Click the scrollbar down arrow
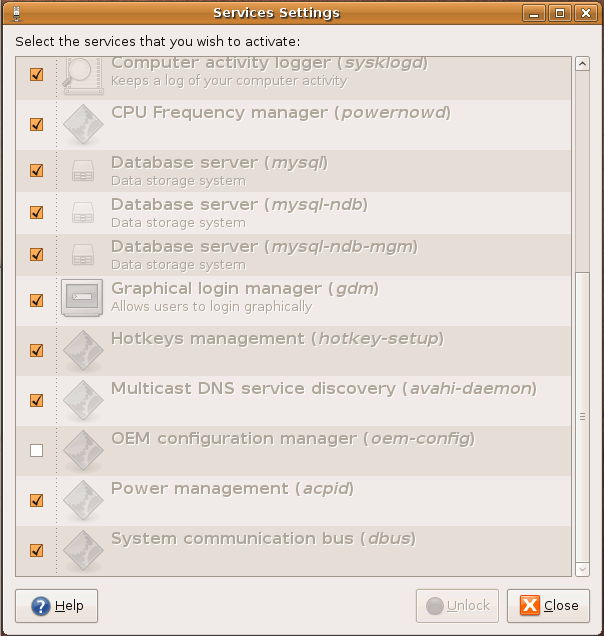The image size is (604, 636). click(582, 568)
